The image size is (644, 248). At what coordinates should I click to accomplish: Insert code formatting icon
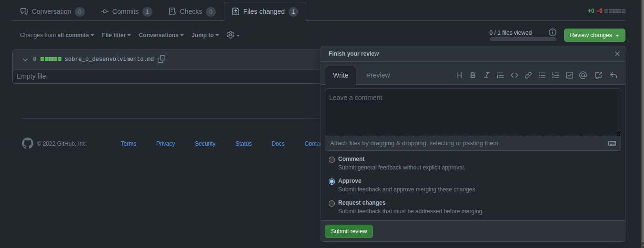514,75
